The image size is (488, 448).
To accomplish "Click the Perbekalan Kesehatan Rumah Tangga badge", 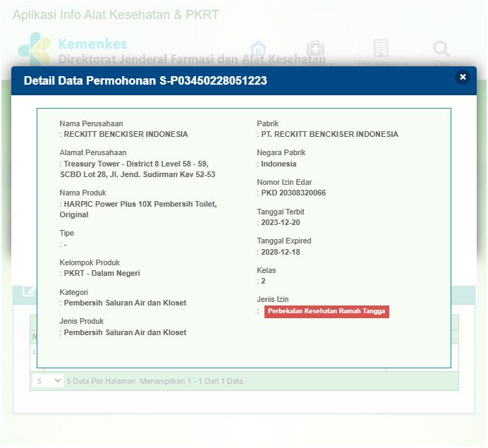I will point(327,311).
